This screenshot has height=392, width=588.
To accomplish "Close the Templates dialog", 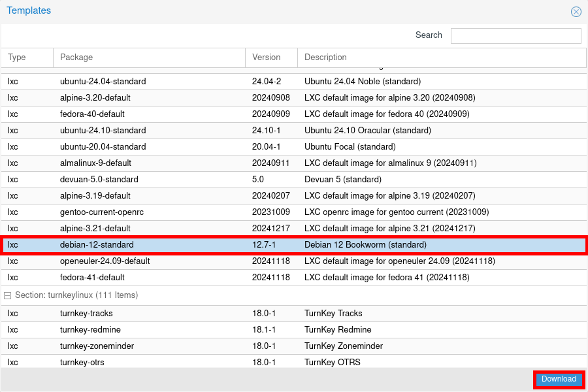I will click(576, 12).
